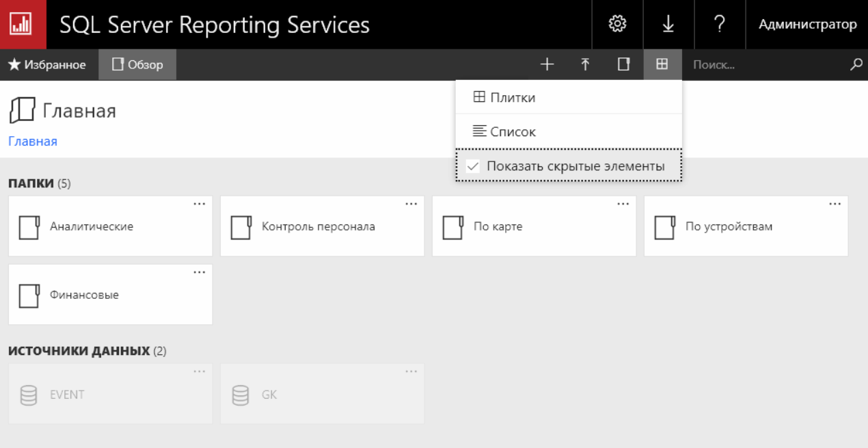Open the download arrow menu
Viewport: 868px width, 448px height.
[668, 25]
